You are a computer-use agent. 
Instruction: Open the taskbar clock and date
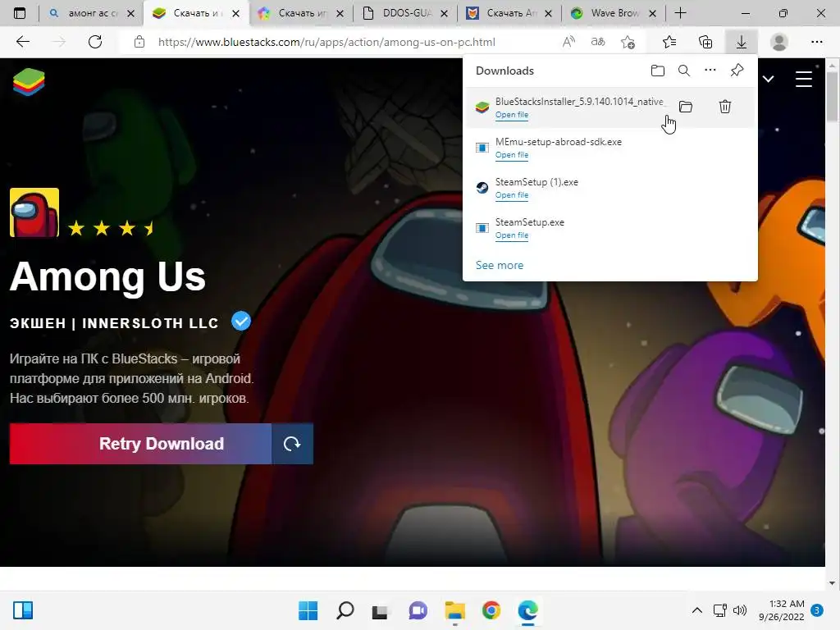coord(781,610)
